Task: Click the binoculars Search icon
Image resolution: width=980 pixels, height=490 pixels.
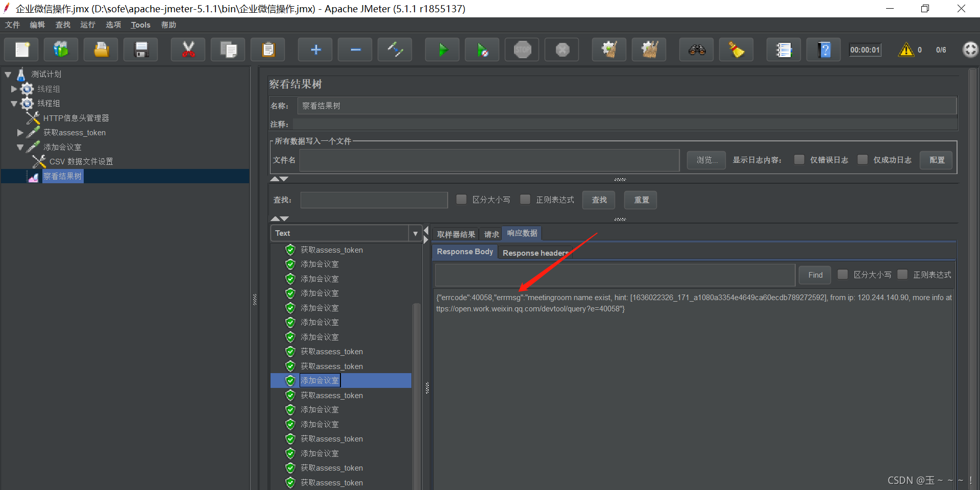Action: (x=697, y=50)
